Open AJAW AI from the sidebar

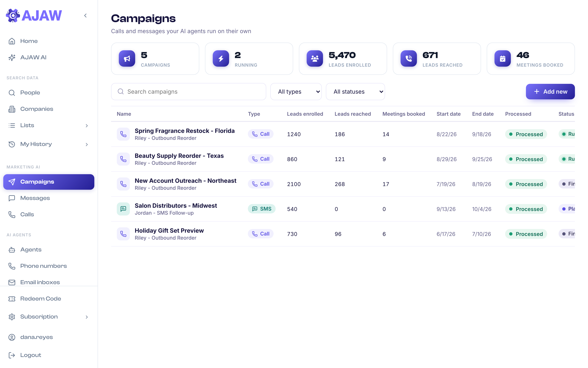49,57
